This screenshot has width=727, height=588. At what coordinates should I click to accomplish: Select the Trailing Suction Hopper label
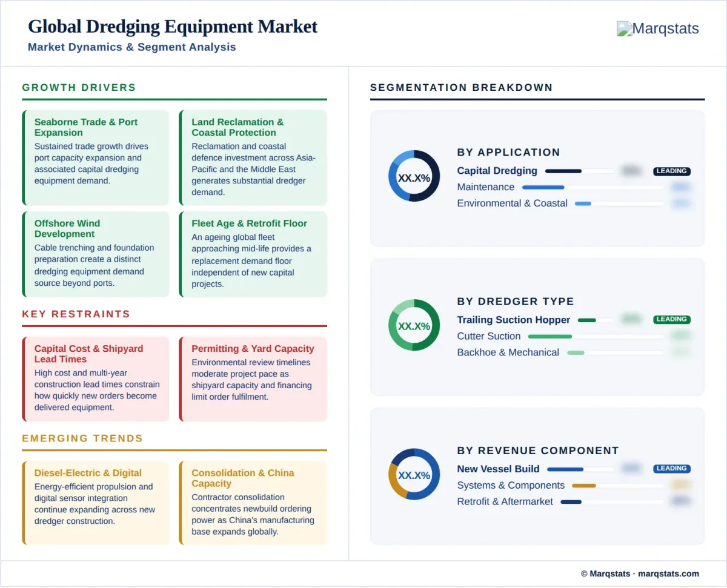point(514,320)
